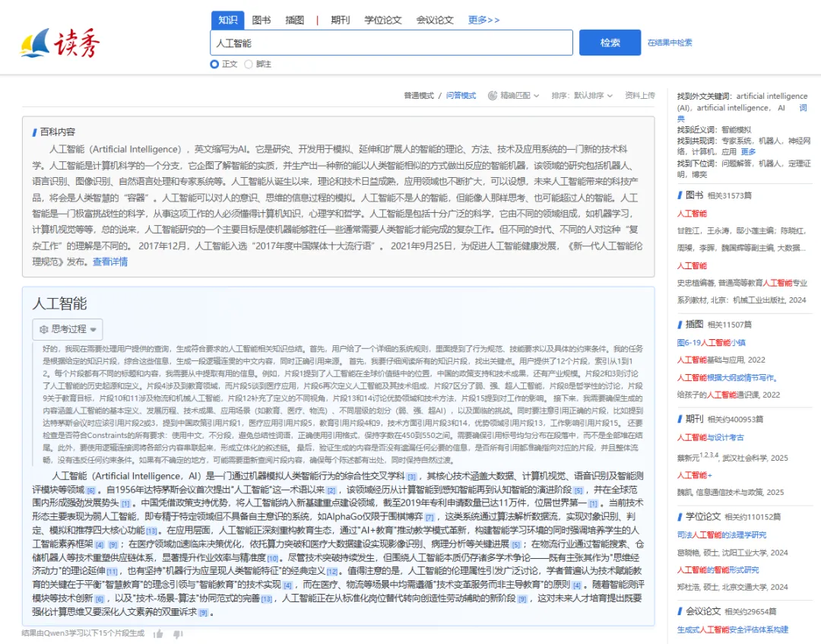Click the thumbs-up icon below the answer
This screenshot has height=644, width=821.
tap(159, 633)
